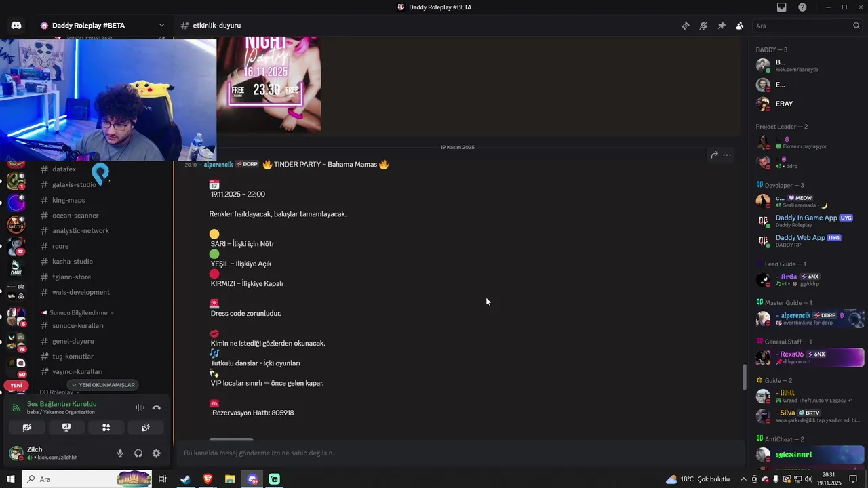Forward the TINDER PARTY message arrow
The image size is (868, 488).
[x=714, y=155]
